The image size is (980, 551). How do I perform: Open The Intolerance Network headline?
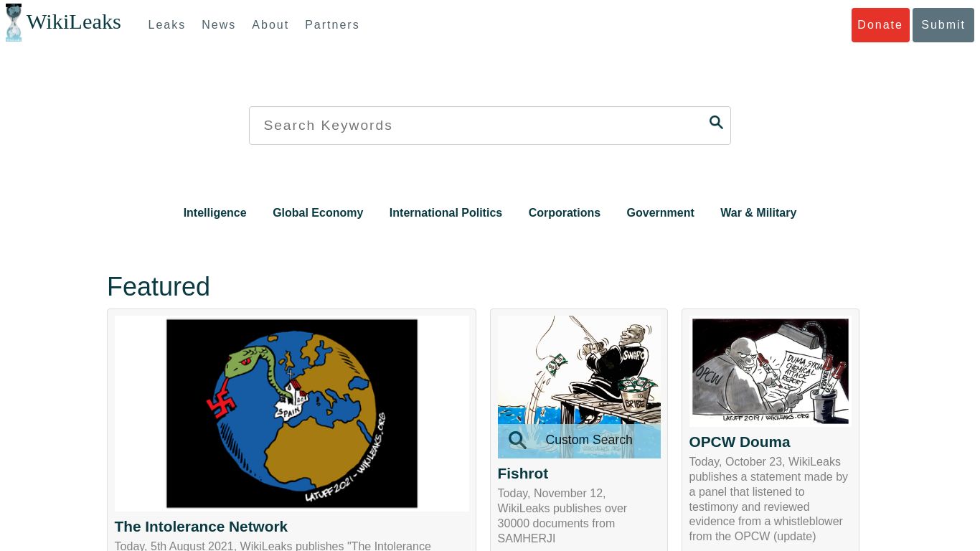(x=201, y=527)
